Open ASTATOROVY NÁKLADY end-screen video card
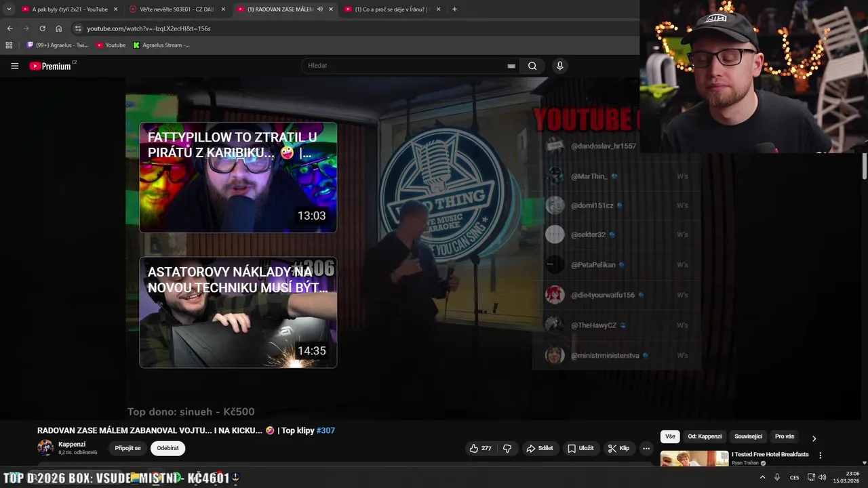This screenshot has width=868, height=488. [238, 312]
